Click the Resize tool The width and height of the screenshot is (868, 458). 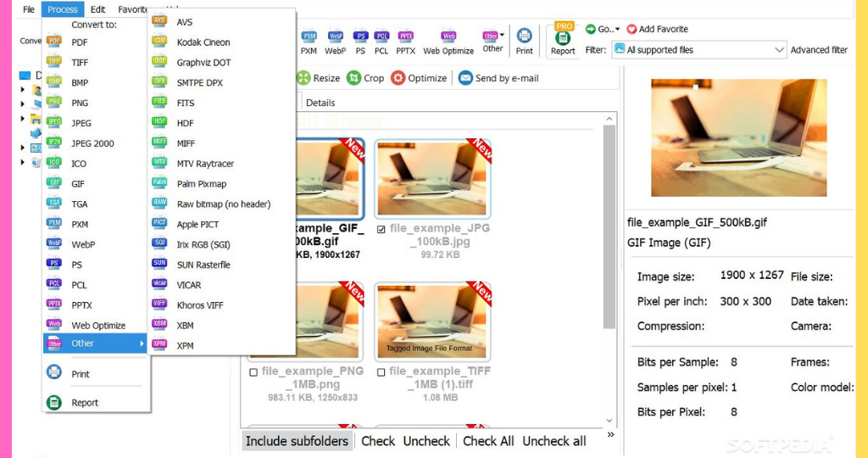pyautogui.click(x=319, y=78)
